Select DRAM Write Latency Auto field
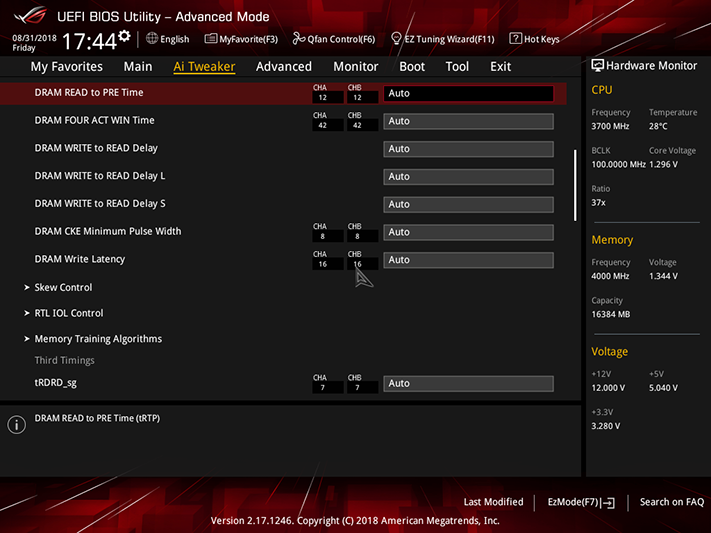The height and width of the screenshot is (533, 711). tap(468, 260)
